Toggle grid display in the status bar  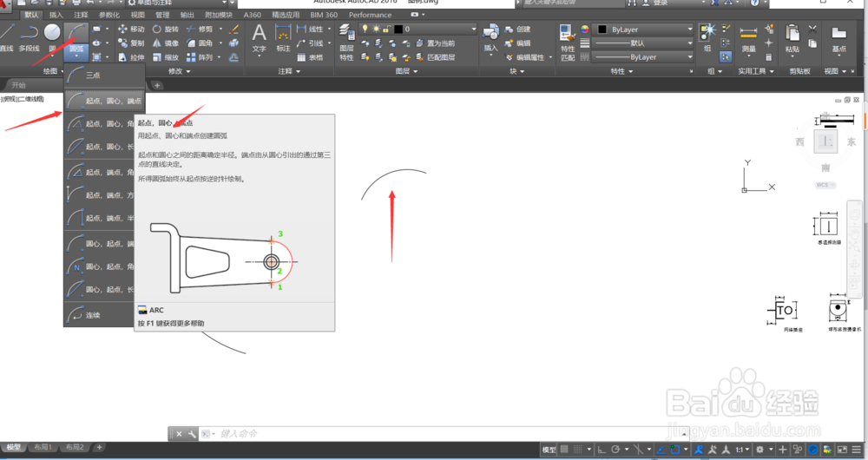tap(564, 450)
